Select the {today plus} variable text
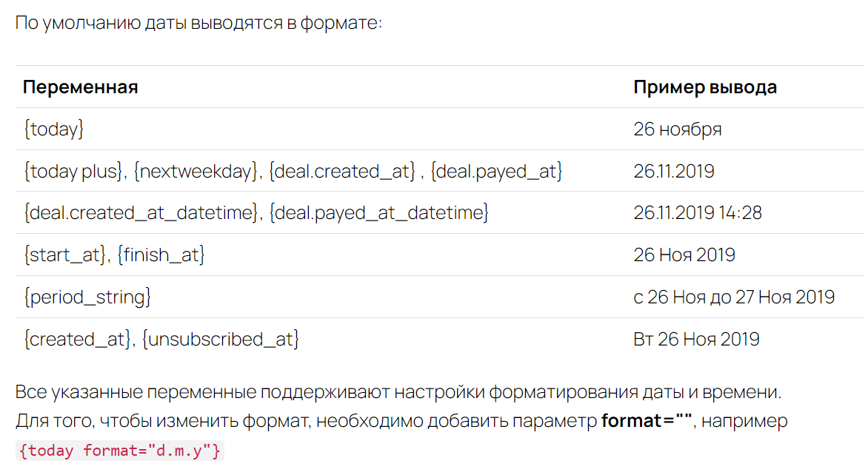The height and width of the screenshot is (475, 868). 73,171
